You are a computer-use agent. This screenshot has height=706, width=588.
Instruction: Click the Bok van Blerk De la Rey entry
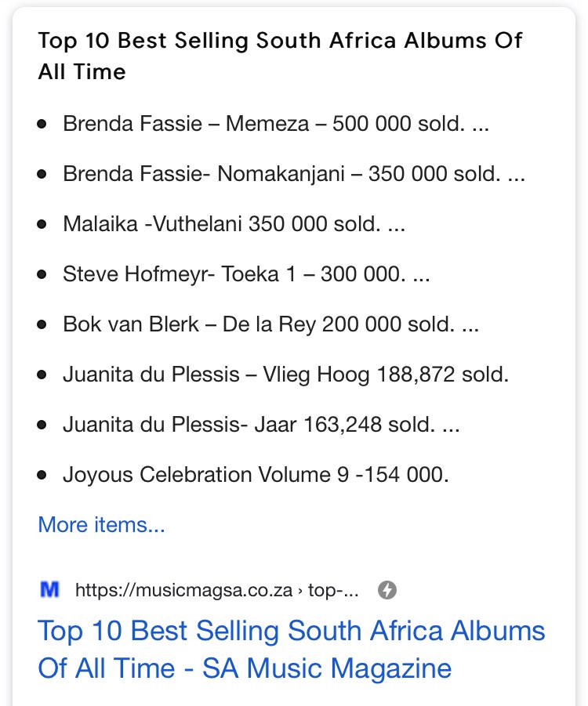(270, 324)
